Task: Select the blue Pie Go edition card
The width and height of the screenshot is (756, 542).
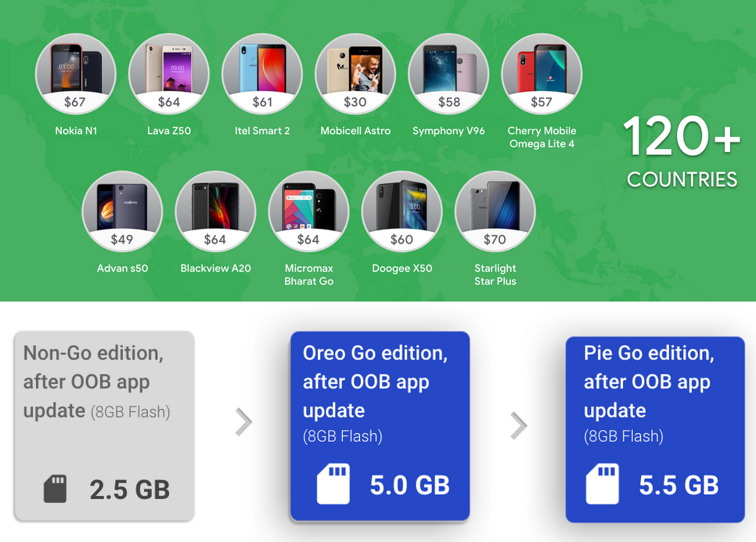Action: coord(655,429)
